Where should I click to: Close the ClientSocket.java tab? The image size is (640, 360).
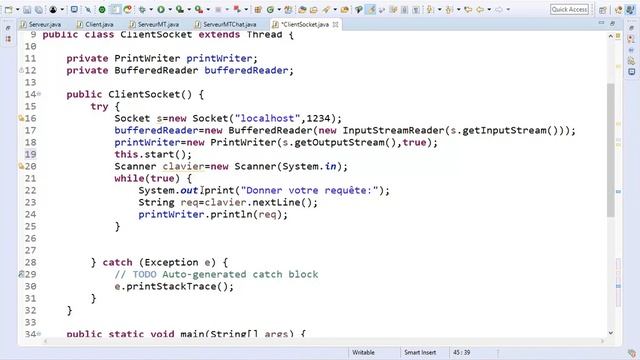coord(336,24)
